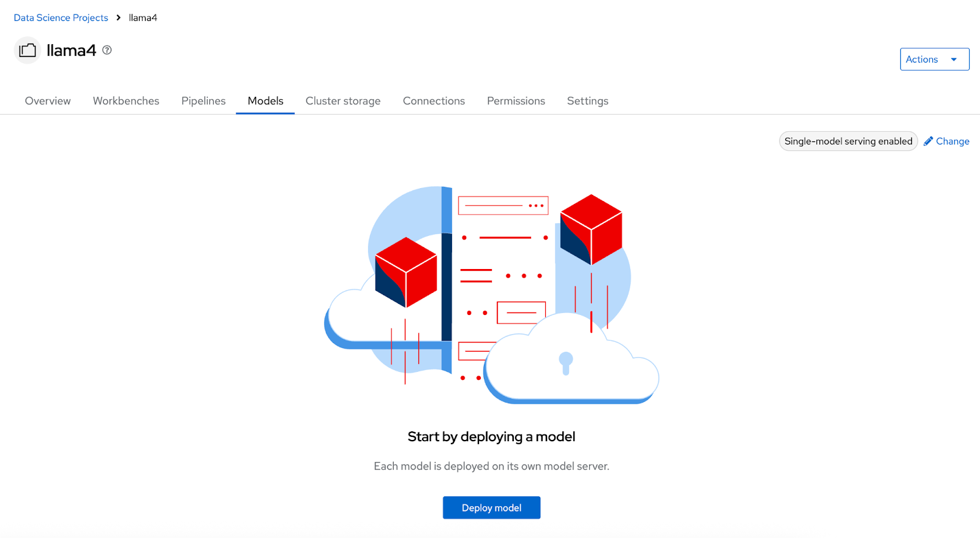Click the pencil icon beside Change

click(x=929, y=141)
